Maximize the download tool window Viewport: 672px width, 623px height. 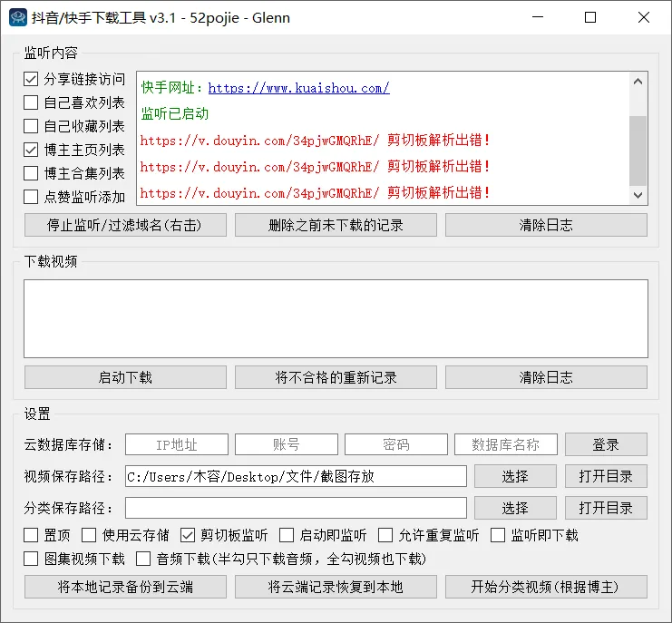pos(590,17)
